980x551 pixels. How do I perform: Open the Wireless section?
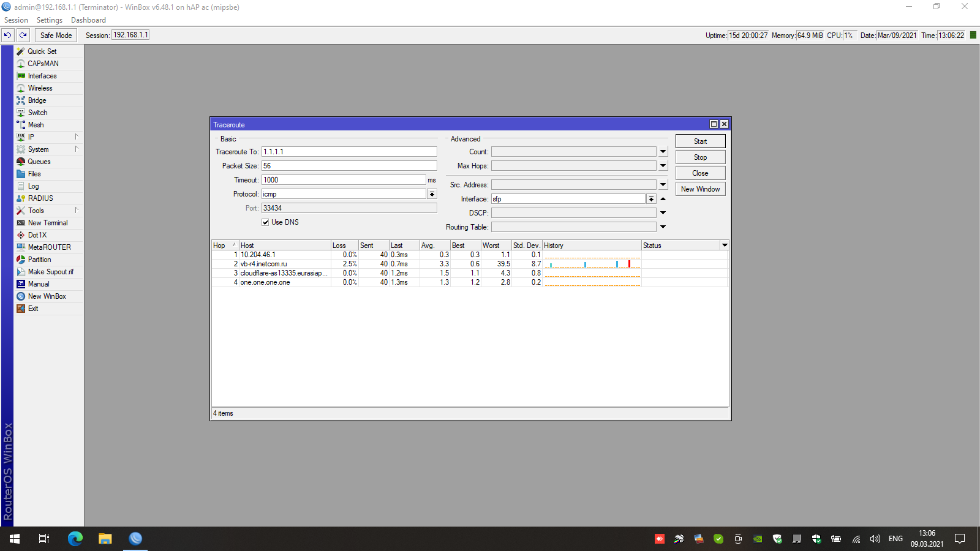pos(40,88)
